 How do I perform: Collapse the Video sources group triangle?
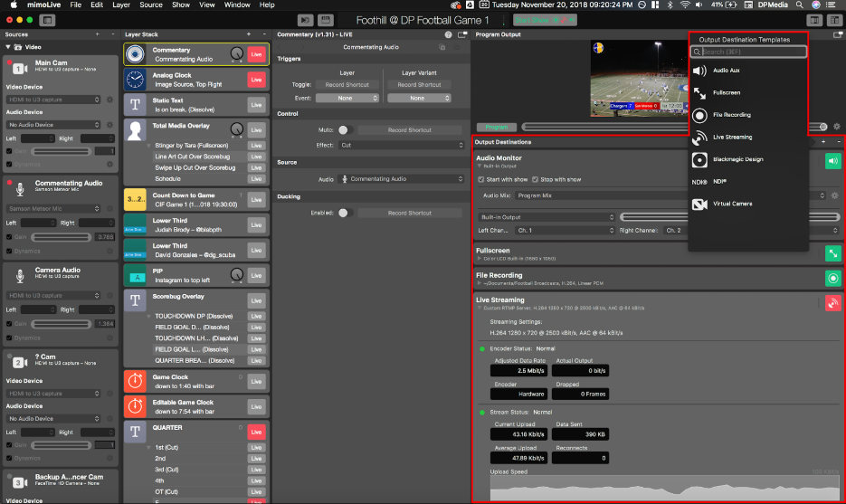(x=8, y=46)
